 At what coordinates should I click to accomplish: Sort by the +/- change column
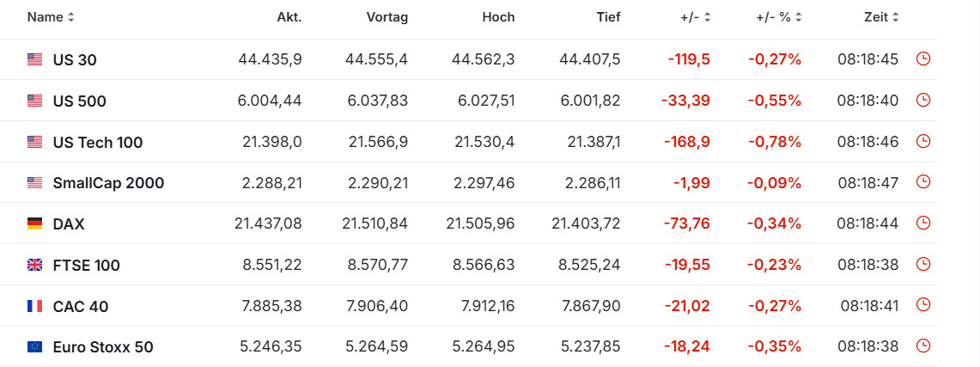[695, 17]
